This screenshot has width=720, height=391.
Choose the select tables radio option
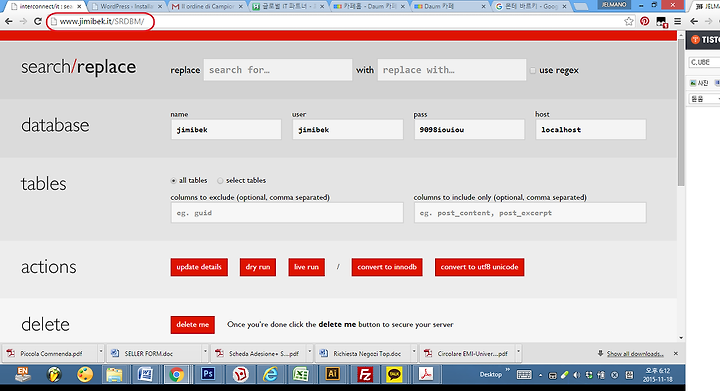click(x=220, y=181)
